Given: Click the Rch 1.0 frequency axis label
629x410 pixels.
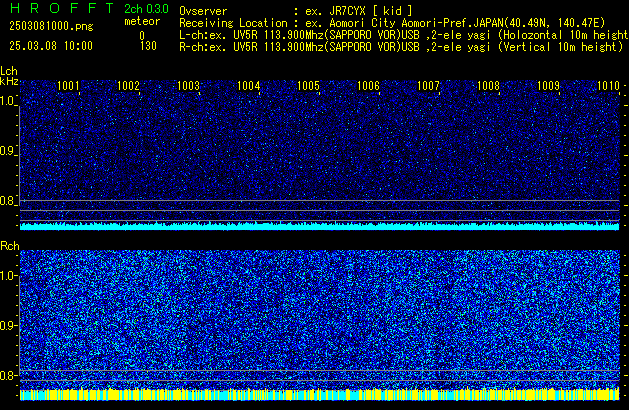Looking at the screenshot, I should click(x=7, y=276).
